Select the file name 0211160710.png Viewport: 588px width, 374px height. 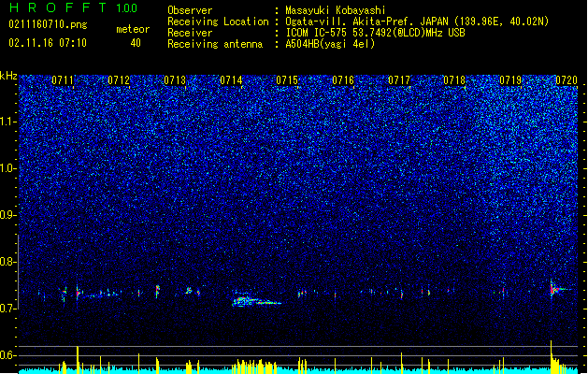[48, 25]
